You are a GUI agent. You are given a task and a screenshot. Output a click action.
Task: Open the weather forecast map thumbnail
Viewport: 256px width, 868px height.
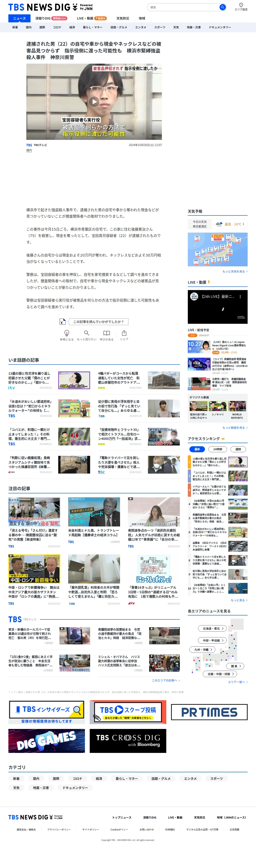[218, 249]
